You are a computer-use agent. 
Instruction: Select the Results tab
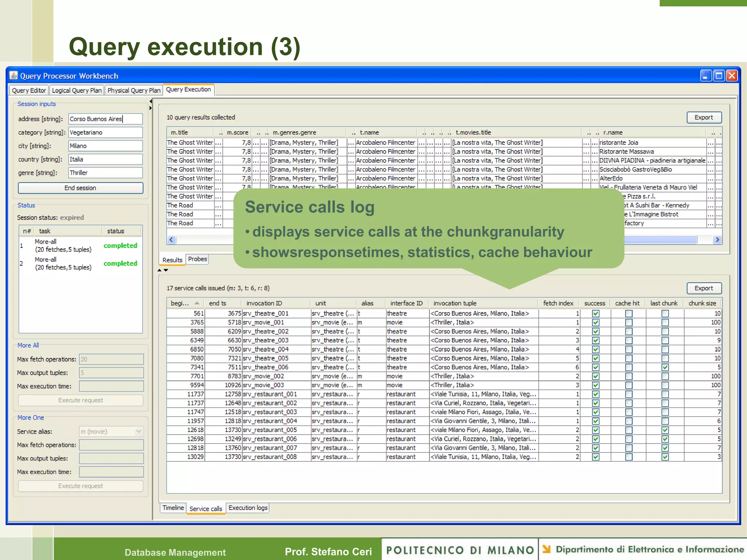point(172,260)
